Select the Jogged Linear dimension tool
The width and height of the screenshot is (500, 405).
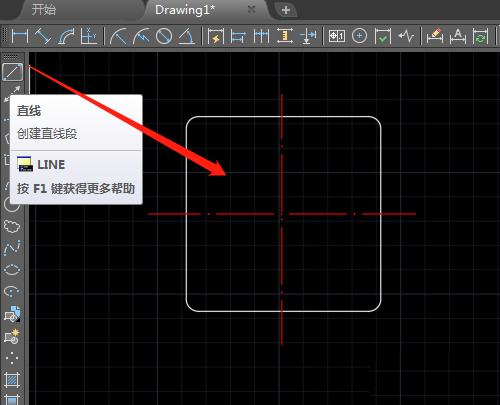406,36
